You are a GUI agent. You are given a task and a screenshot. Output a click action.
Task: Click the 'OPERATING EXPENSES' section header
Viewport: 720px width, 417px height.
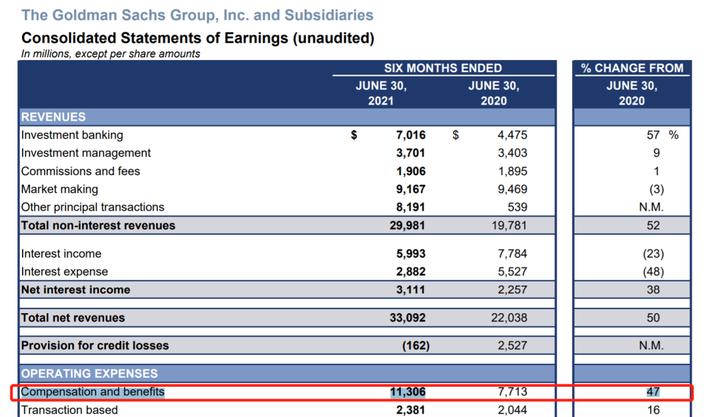tap(90, 373)
